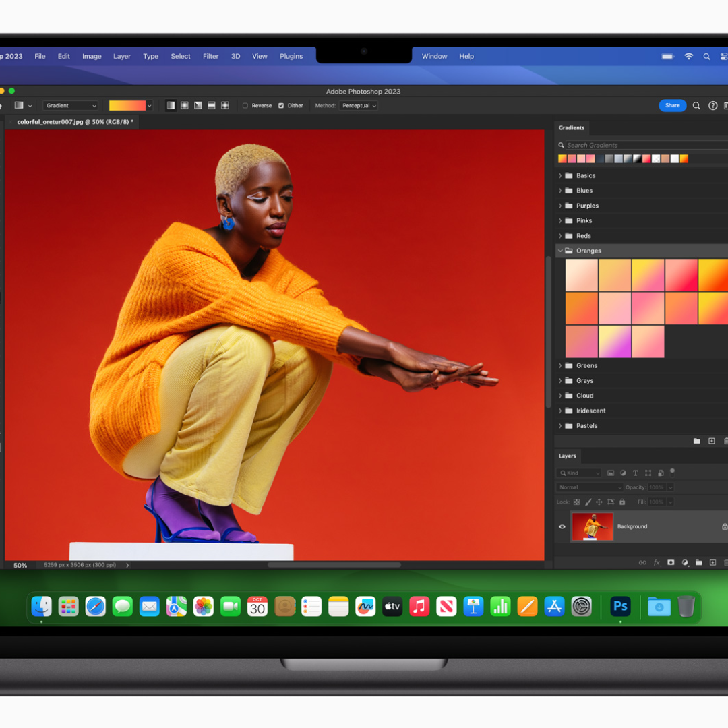Screen dimensions: 728x728
Task: Create a new adjustment layer icon
Action: point(685,562)
